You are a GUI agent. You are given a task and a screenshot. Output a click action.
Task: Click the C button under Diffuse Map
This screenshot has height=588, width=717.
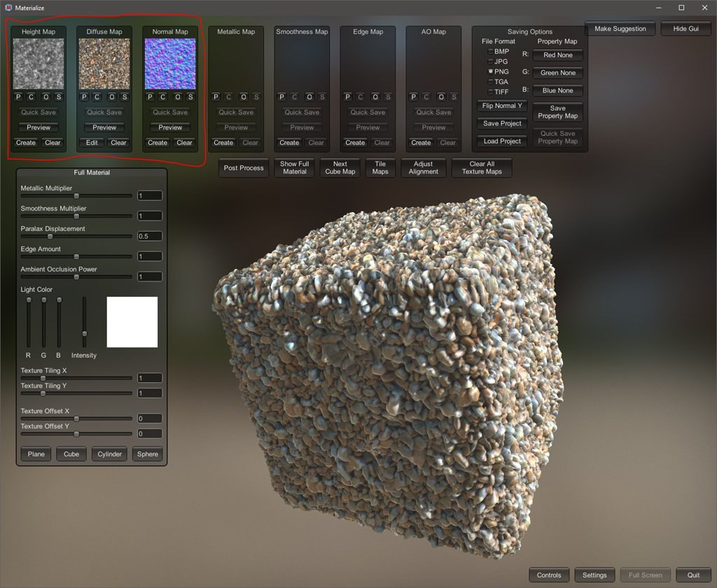[97, 97]
